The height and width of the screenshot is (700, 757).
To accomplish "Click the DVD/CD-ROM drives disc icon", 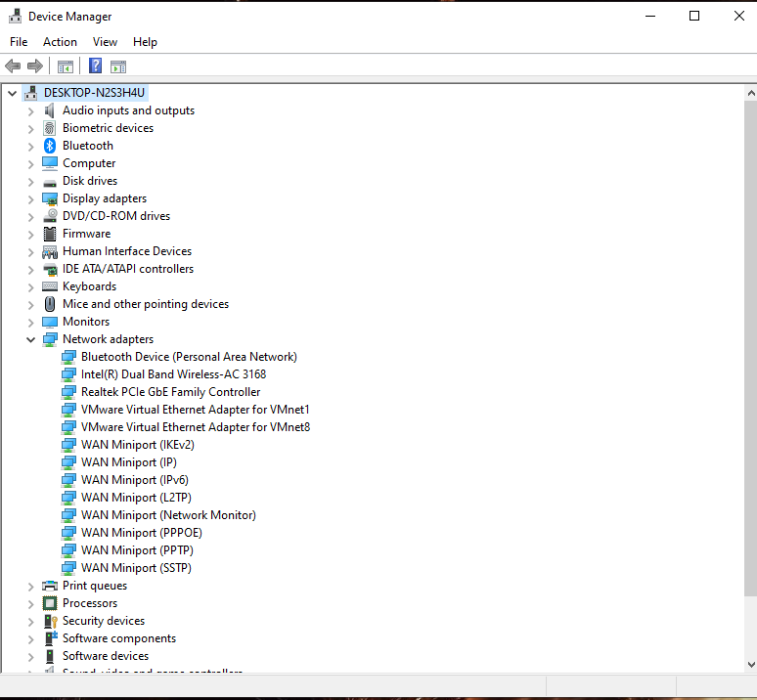I will pos(50,216).
